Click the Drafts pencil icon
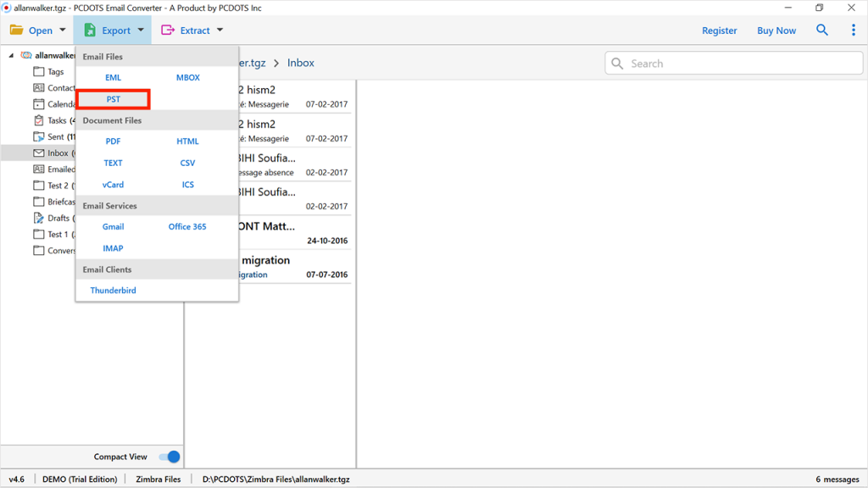868x488 pixels. tap(39, 218)
